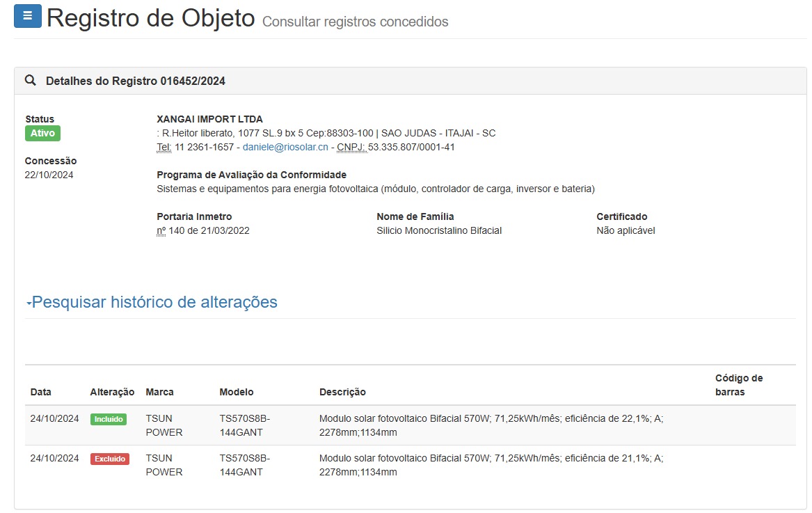Select the Sistemas e equipamentos fotovoltaica text
The image size is (812, 513).
[x=376, y=189]
